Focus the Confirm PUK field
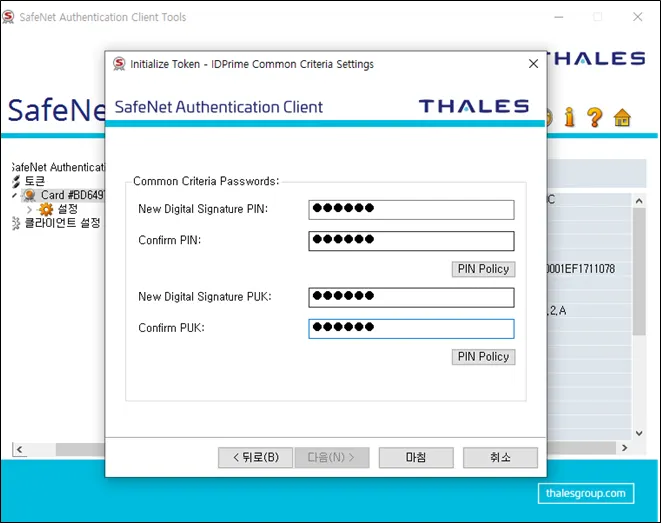 coord(411,329)
